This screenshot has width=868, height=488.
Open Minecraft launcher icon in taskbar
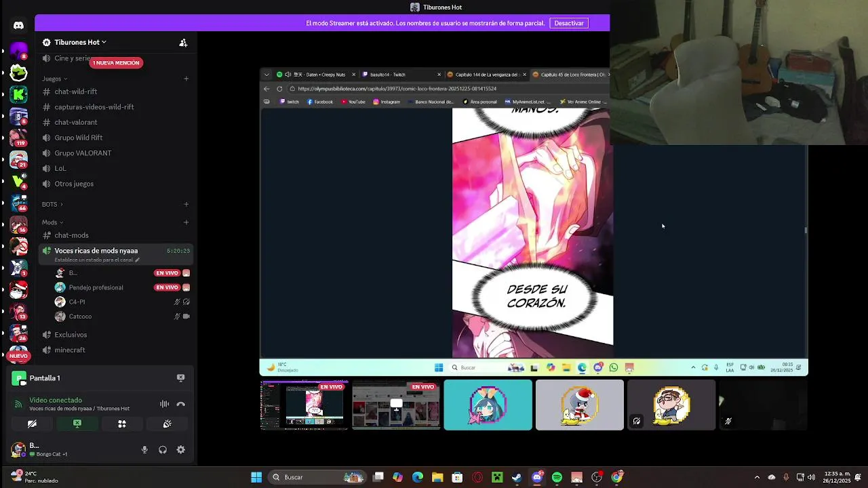pos(497,477)
